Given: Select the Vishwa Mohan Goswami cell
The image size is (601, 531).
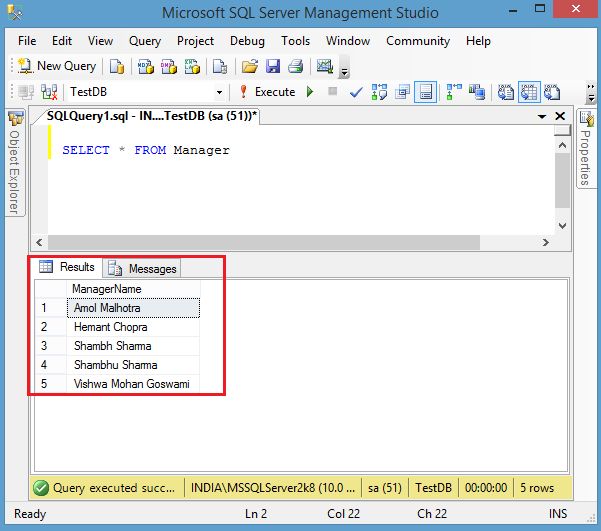Looking at the screenshot, I should (133, 384).
